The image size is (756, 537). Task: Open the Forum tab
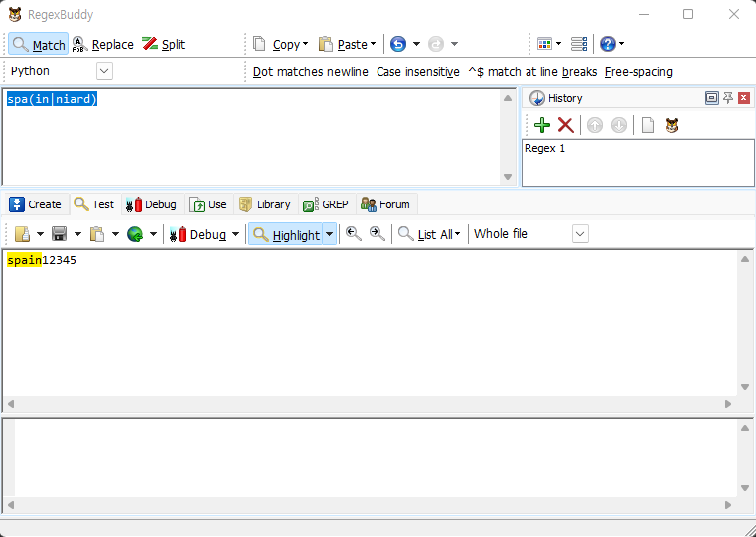coord(385,204)
